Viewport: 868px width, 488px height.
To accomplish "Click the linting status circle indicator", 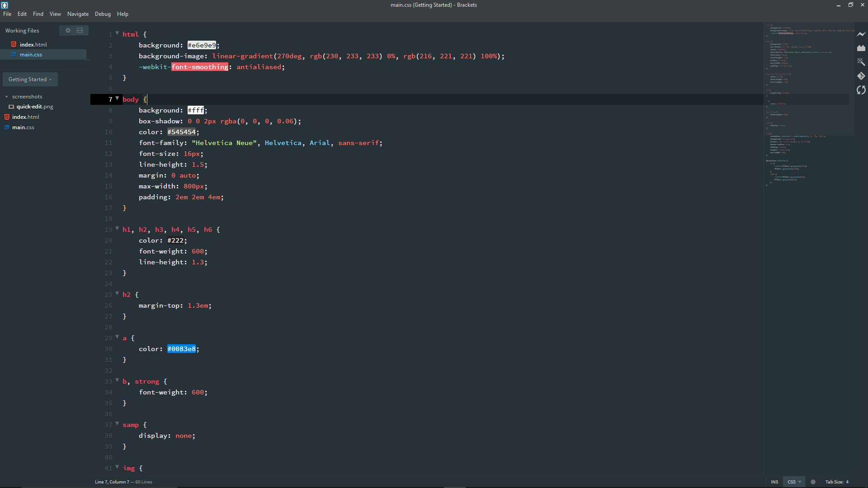I will point(813,482).
